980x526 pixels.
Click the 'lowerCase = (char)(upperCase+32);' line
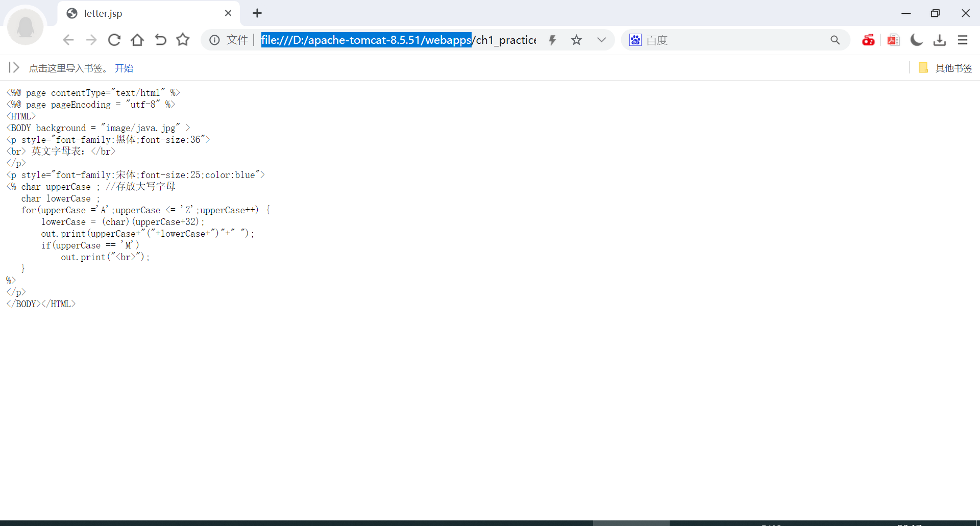(123, 222)
